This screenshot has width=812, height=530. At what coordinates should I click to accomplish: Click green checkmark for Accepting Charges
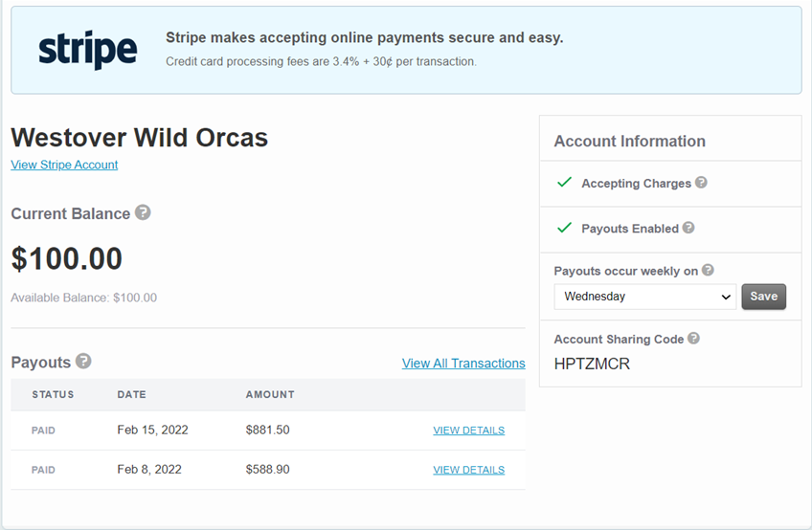[564, 182]
